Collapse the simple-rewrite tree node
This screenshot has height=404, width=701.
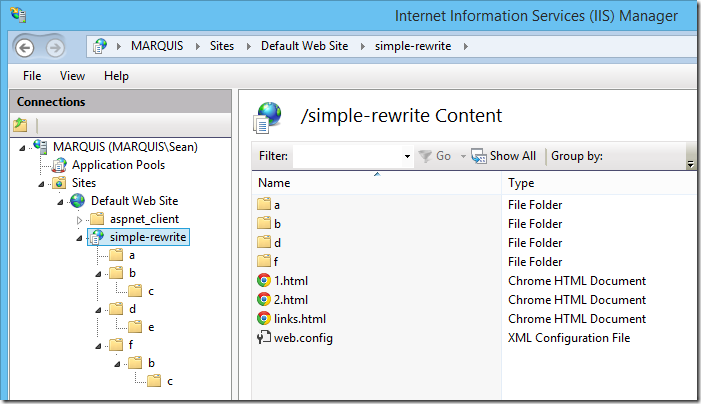point(80,238)
